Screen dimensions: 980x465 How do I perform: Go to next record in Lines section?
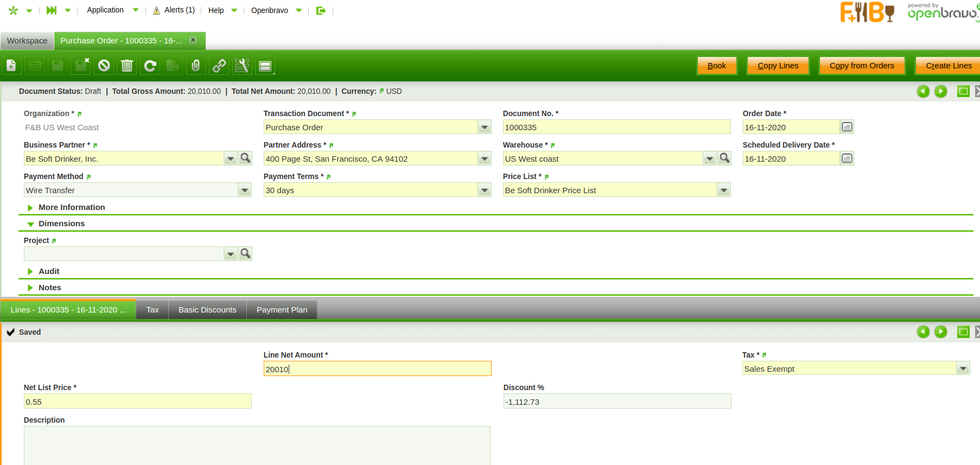click(x=941, y=332)
